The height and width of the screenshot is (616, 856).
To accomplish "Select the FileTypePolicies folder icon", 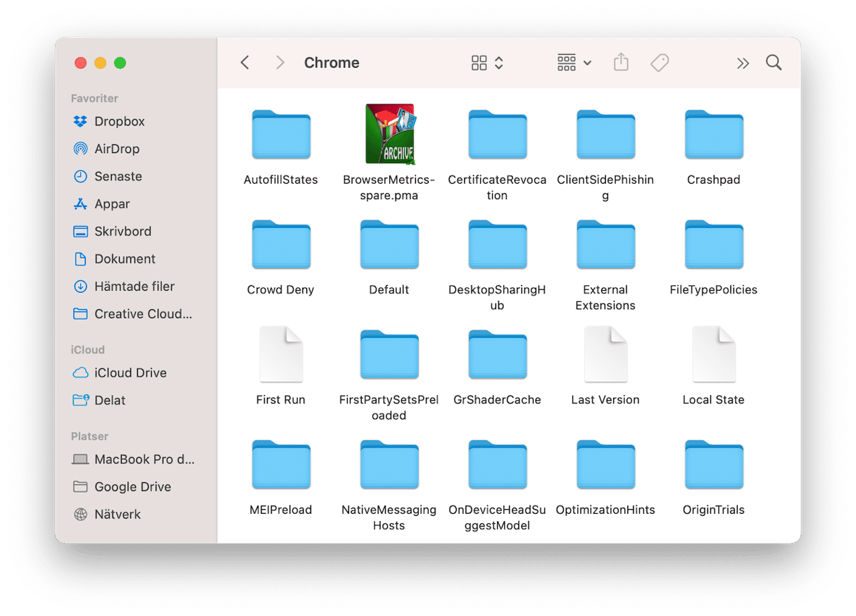I will tap(714, 244).
